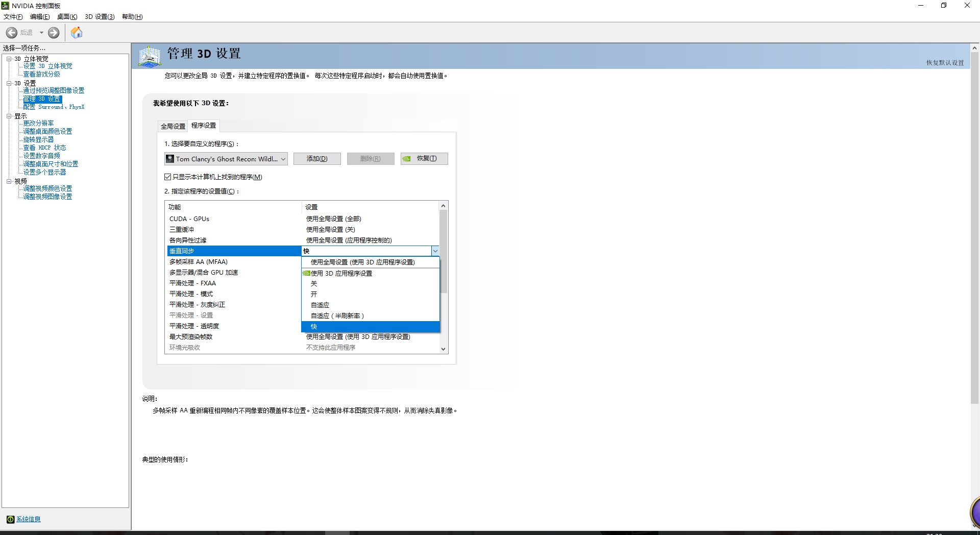
Task: Open 帮助(H) menu
Action: point(132,17)
